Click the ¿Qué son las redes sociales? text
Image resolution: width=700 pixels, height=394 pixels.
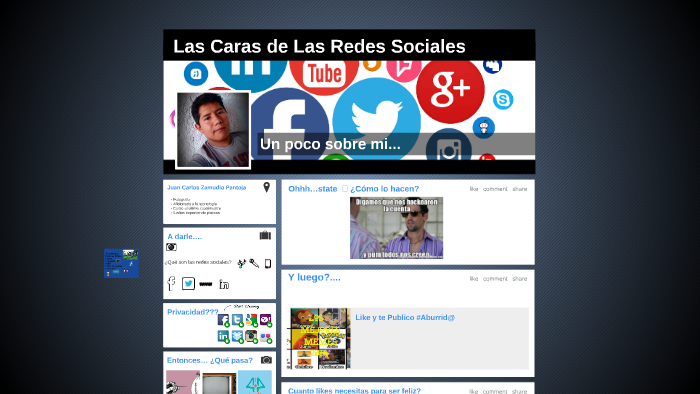(x=198, y=262)
